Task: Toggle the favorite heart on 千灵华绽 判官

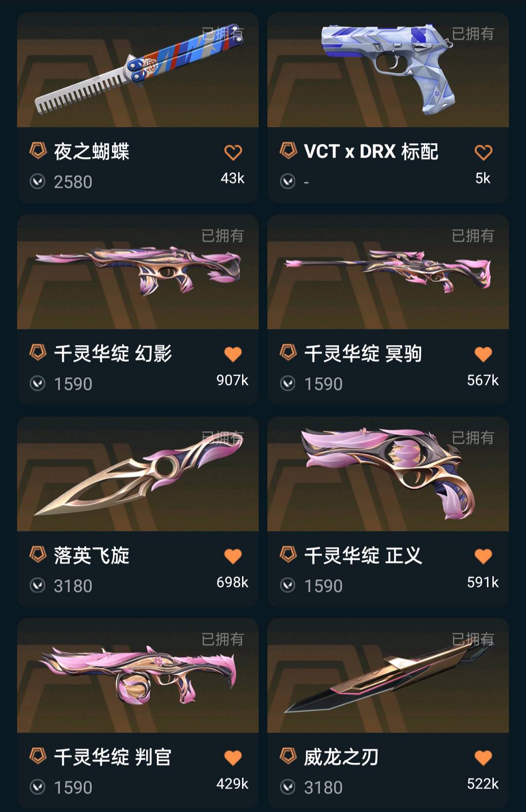Action: coord(233,757)
